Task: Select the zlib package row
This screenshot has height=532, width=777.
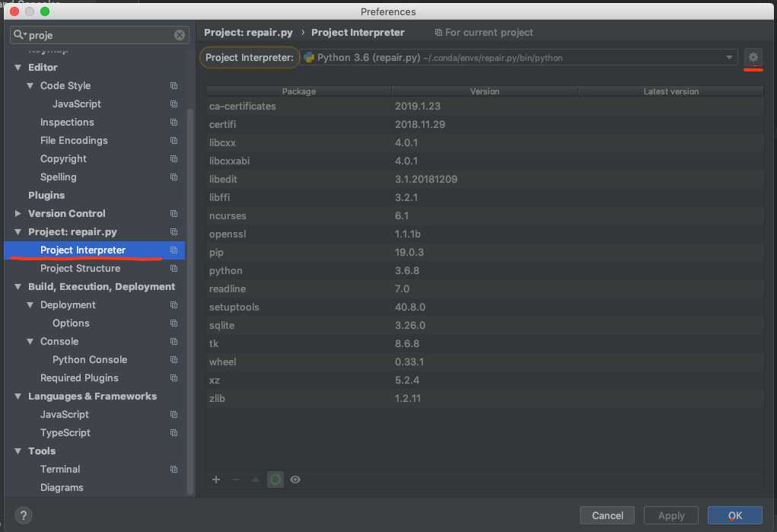Action: 485,398
